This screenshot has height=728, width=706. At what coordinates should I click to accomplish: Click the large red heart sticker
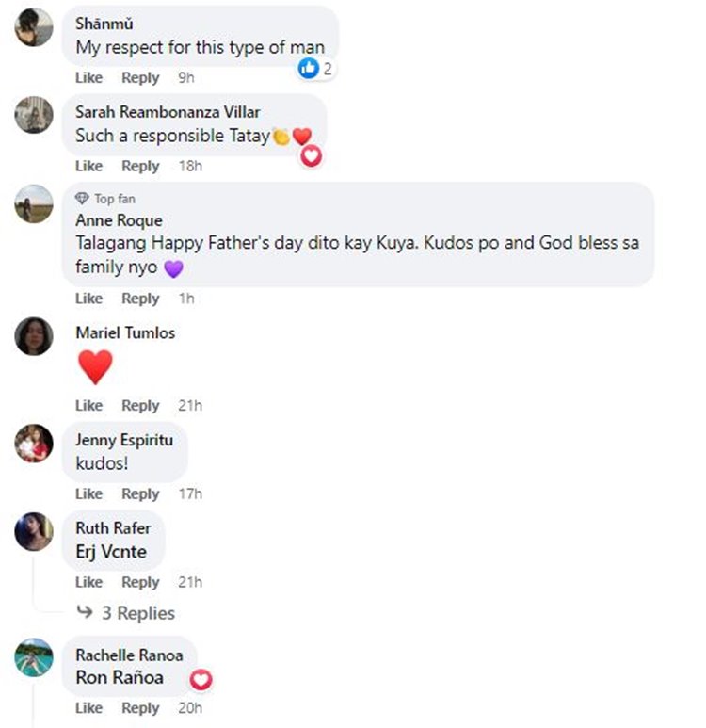click(x=95, y=366)
